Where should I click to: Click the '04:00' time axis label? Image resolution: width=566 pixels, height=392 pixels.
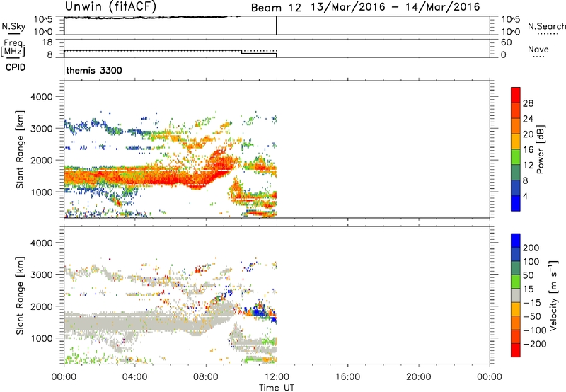[134, 377]
